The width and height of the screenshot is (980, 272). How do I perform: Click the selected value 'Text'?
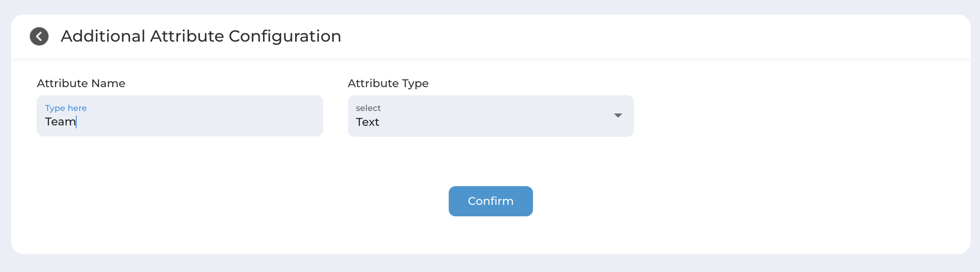(x=367, y=122)
